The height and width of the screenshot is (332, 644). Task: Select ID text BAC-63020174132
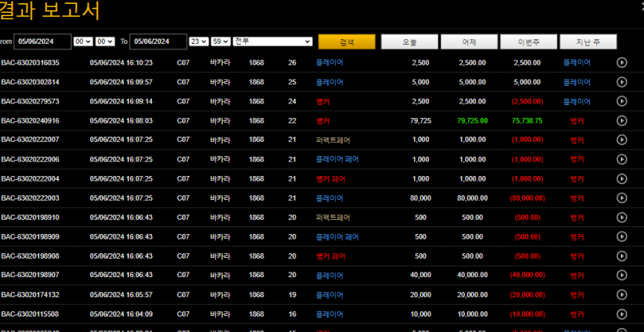pyautogui.click(x=30, y=295)
